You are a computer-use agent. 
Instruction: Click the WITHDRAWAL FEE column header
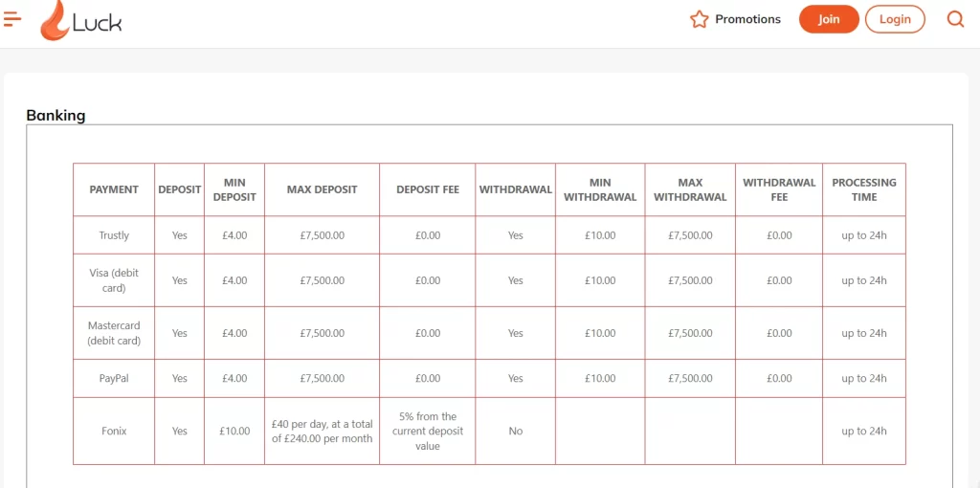[x=779, y=190]
